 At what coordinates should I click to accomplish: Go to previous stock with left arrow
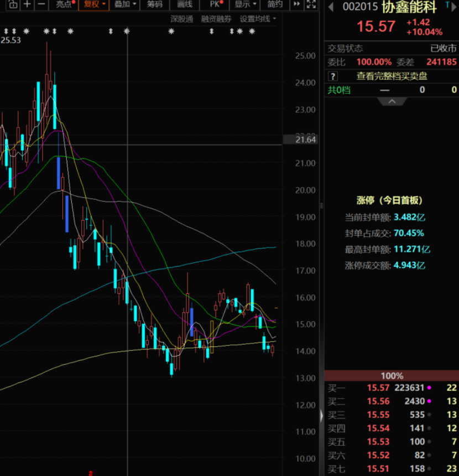point(331,7)
